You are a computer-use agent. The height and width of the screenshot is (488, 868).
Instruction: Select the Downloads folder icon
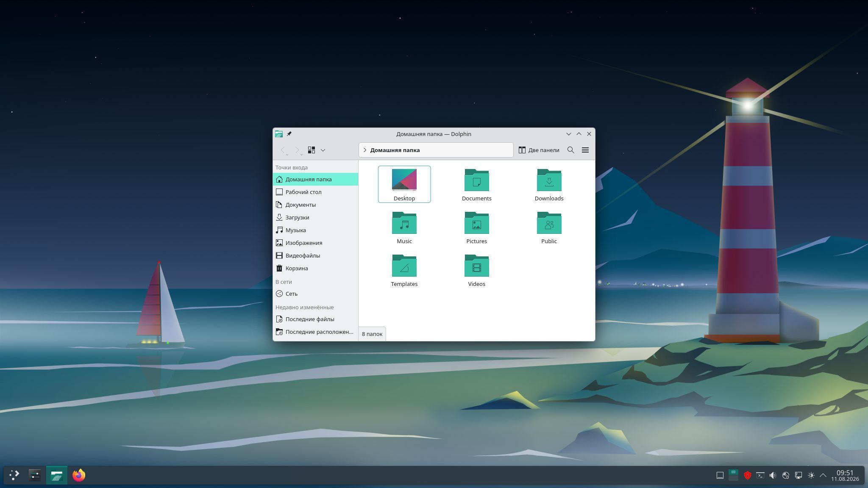point(549,180)
